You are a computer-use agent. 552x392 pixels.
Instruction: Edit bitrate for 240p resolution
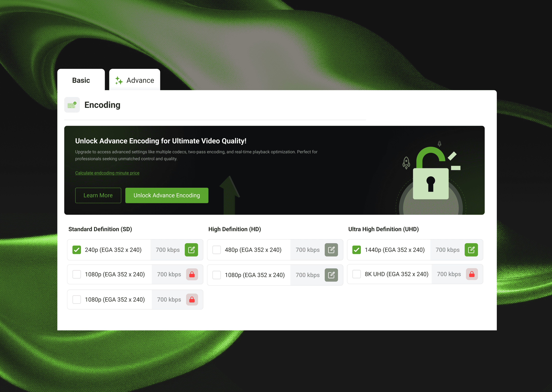(x=191, y=250)
